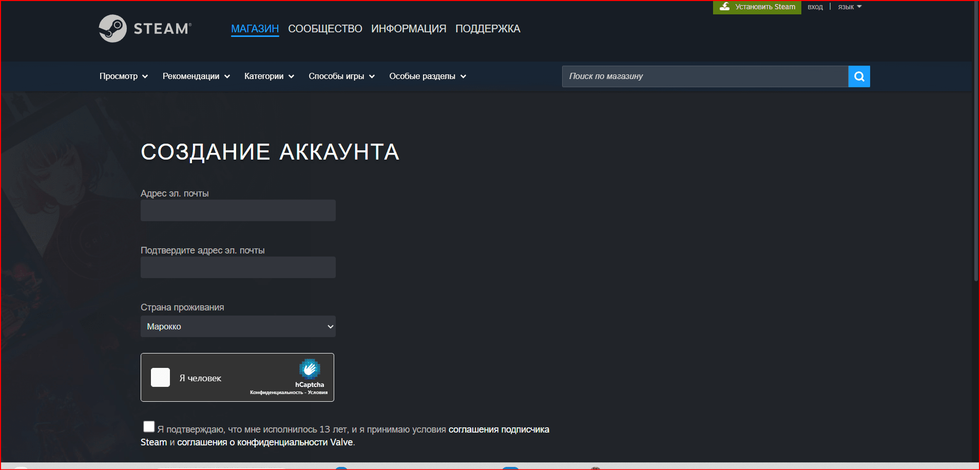Click the hCaptcha hand logo
This screenshot has width=980, height=470.
click(310, 369)
